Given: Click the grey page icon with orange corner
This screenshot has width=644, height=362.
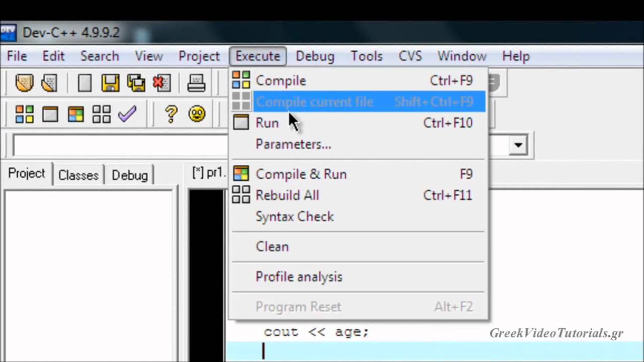Looking at the screenshot, I should coord(49,83).
